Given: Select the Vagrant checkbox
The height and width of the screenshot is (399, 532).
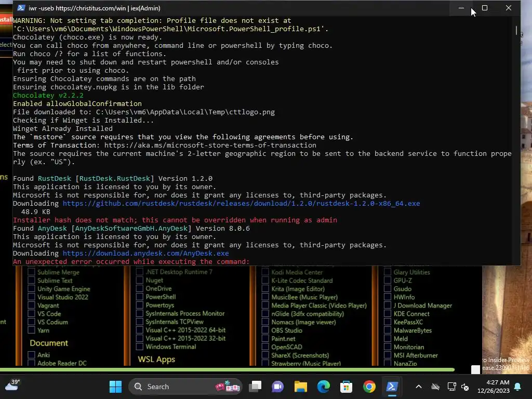Looking at the screenshot, I should coord(31,305).
